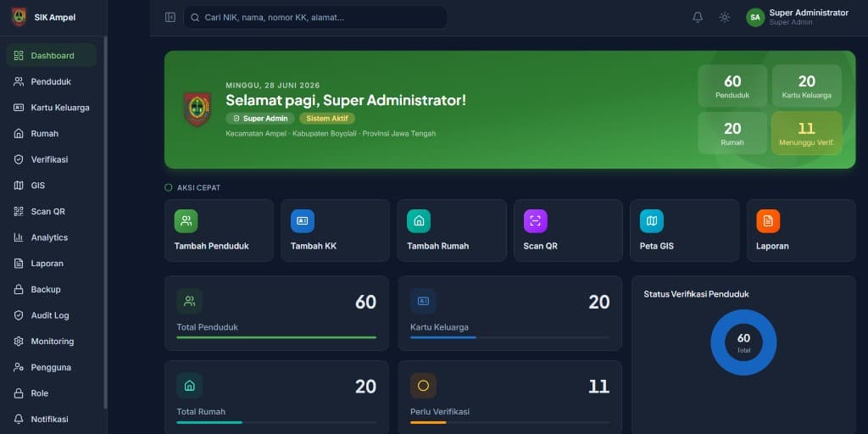Click the orange Laporan quick action icon
Image resolution: width=868 pixels, height=434 pixels.
[768, 221]
